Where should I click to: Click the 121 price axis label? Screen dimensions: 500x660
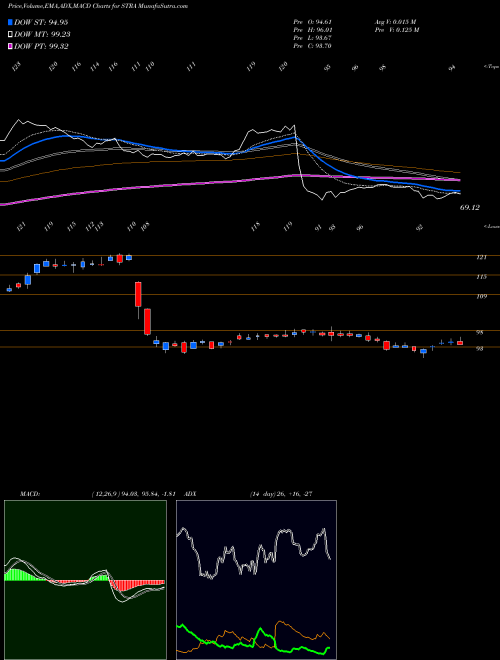pyautogui.click(x=482, y=257)
